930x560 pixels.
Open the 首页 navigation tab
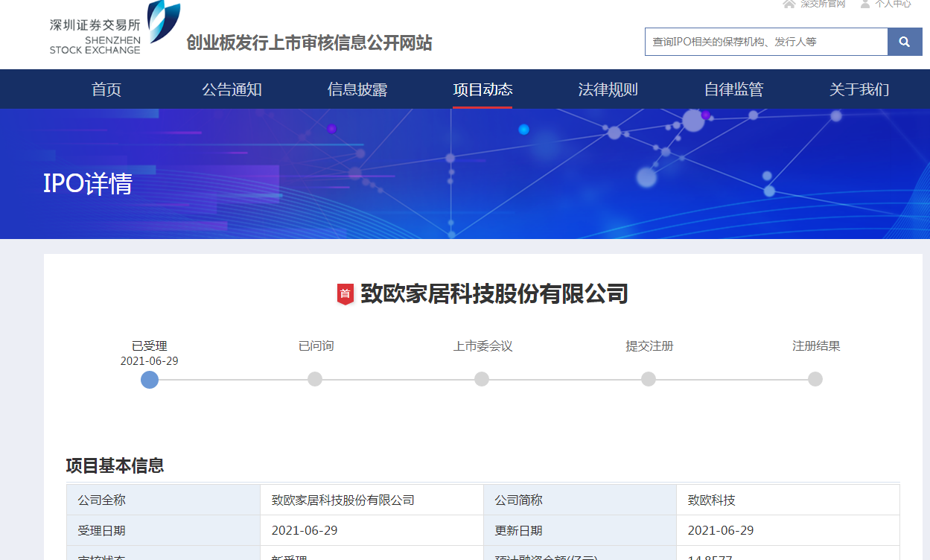coord(106,89)
